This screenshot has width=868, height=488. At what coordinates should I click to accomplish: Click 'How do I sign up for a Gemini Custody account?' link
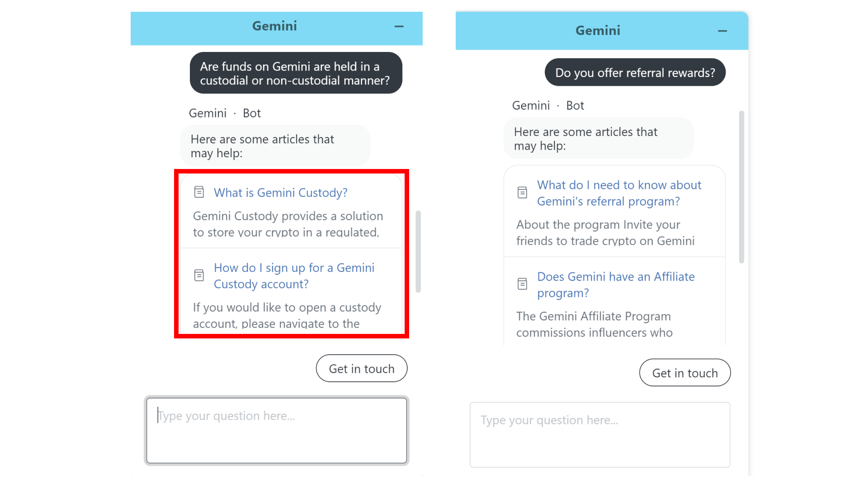(294, 275)
